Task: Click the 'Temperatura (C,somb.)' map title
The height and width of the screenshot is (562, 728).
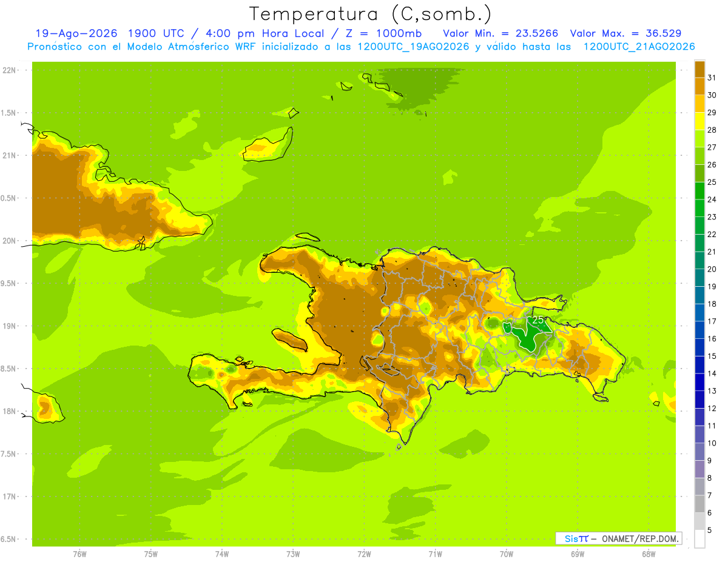Action: 370,15
